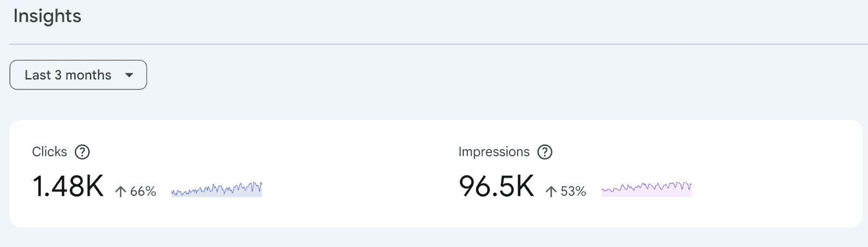Click the "Insights" page heading
Viewport: 868px width, 247px height.
click(47, 16)
